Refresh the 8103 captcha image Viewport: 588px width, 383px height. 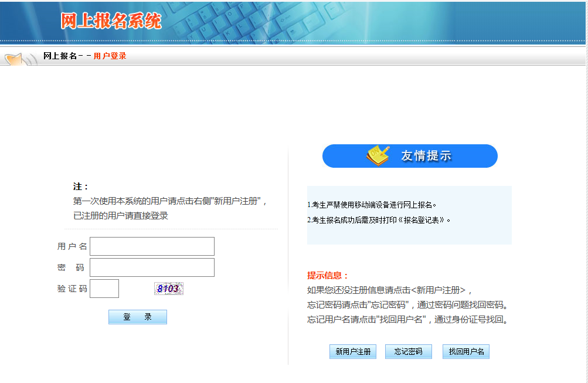[168, 289]
